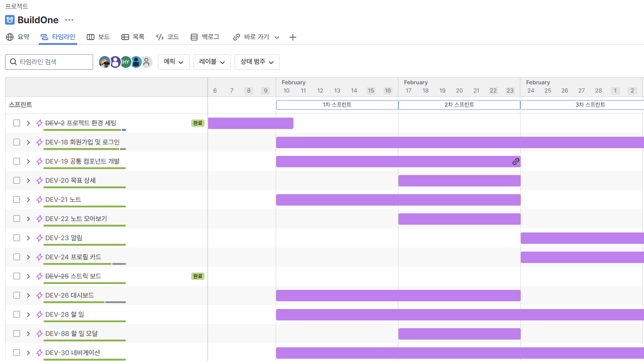Click the BuildOne project logo icon
Image resolution: width=644 pixels, height=361 pixels.
click(x=10, y=20)
